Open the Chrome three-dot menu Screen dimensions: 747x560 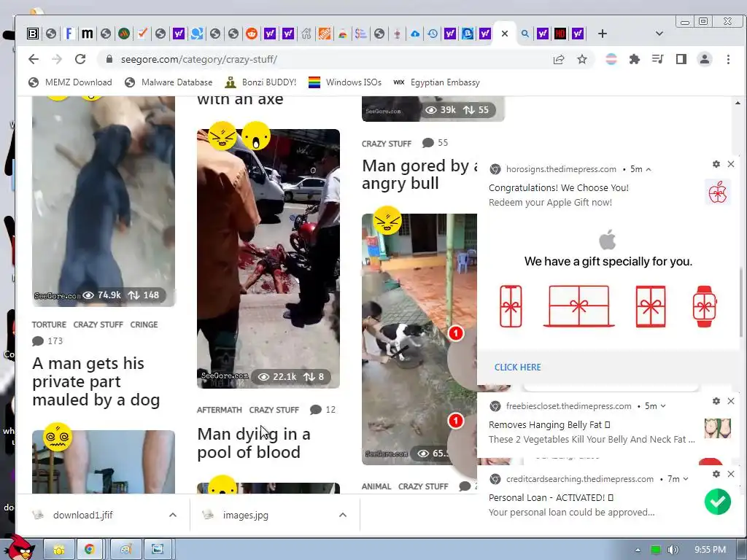(728, 59)
